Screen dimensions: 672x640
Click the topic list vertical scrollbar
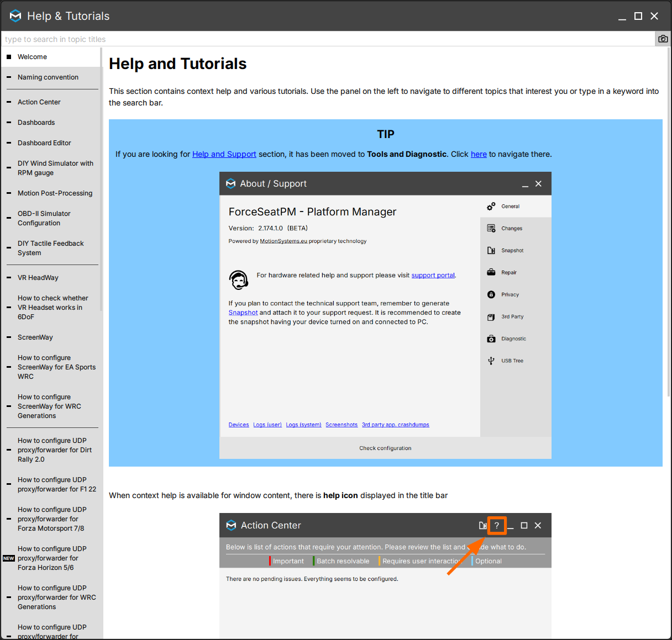(x=101, y=179)
